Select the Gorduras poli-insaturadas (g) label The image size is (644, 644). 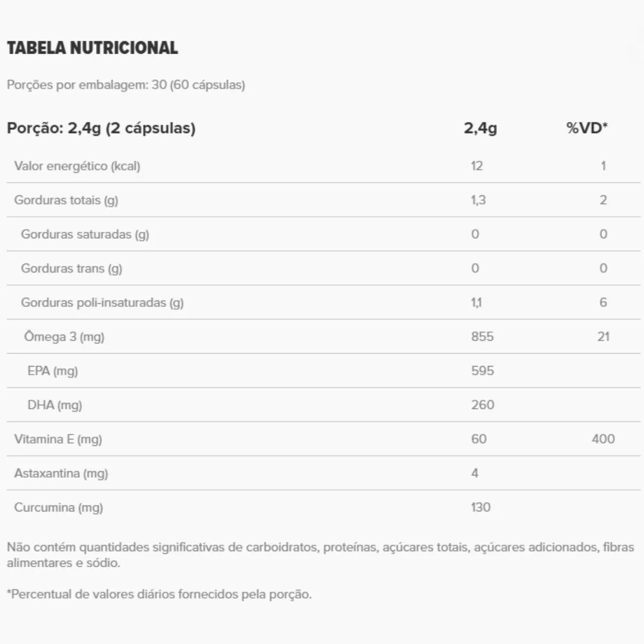102,303
